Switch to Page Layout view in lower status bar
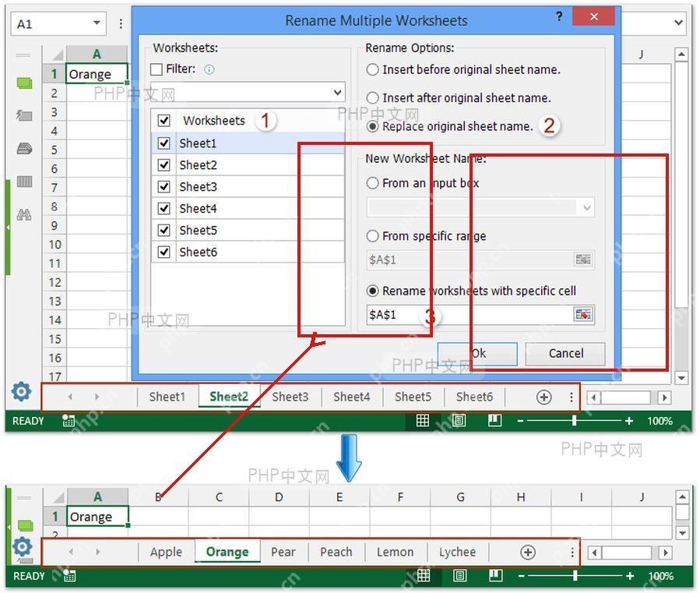The width and height of the screenshot is (700, 593). coord(460,576)
